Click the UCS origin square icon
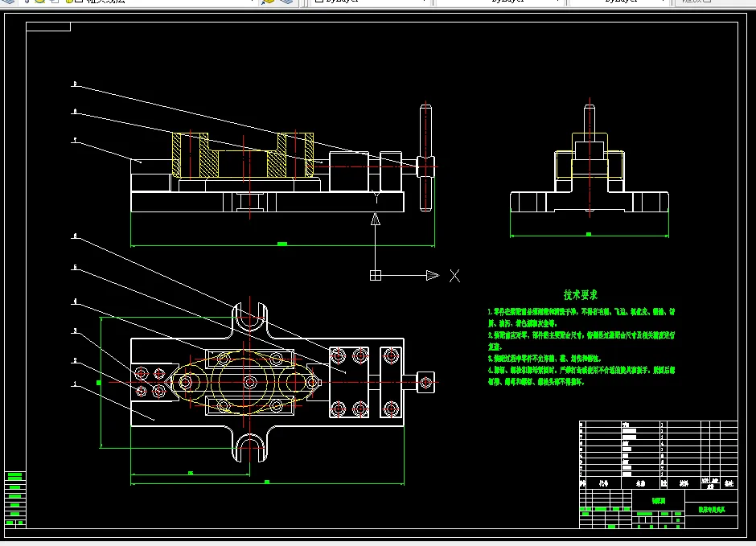 tap(376, 275)
